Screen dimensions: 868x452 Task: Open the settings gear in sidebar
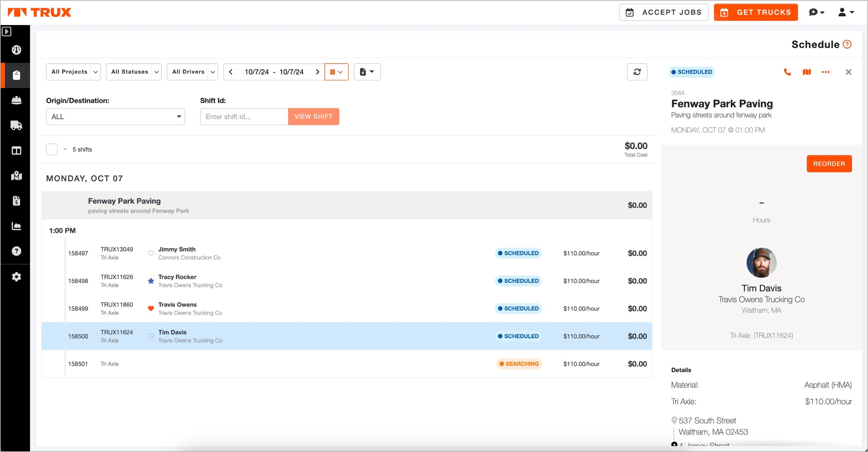pyautogui.click(x=16, y=277)
